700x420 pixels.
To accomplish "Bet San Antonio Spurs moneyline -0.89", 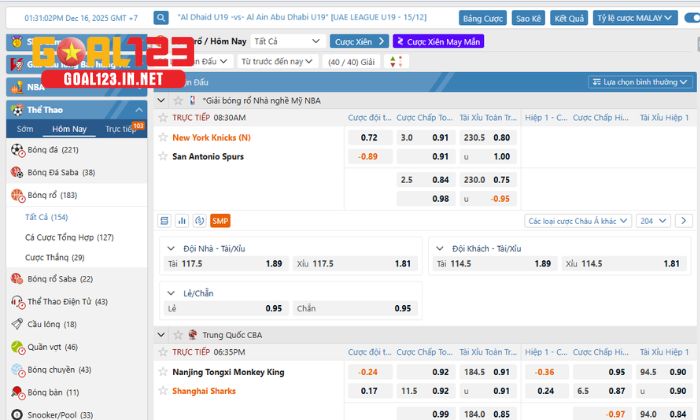I will [x=370, y=157].
